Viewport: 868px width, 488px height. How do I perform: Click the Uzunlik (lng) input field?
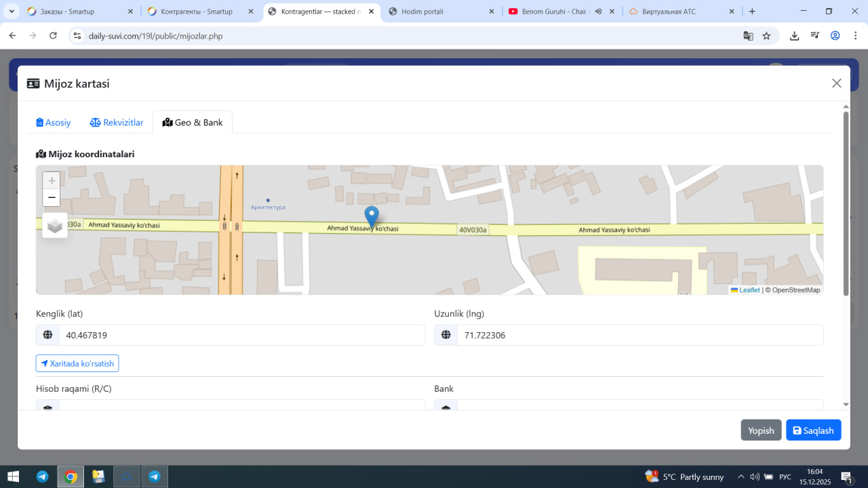point(640,335)
